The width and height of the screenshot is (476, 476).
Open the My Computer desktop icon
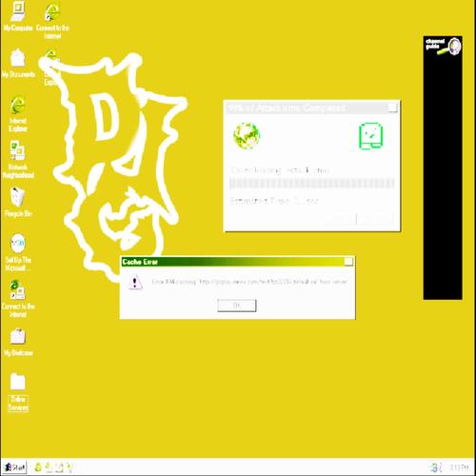[x=18, y=16]
